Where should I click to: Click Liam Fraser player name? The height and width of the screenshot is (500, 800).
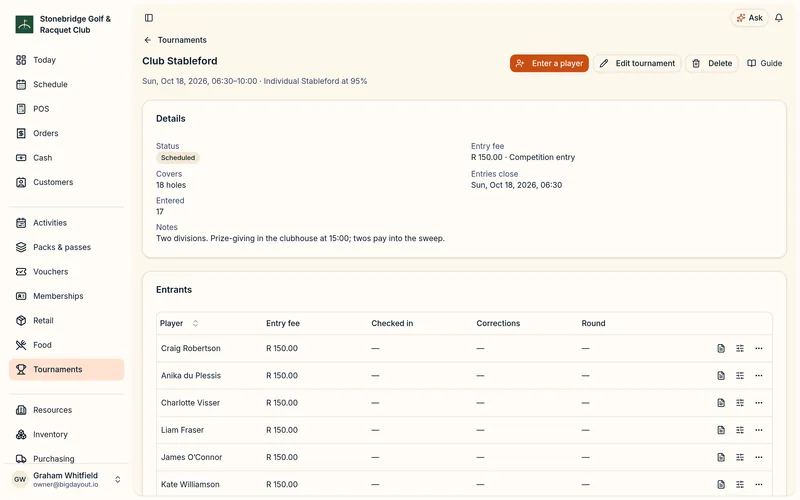point(182,430)
